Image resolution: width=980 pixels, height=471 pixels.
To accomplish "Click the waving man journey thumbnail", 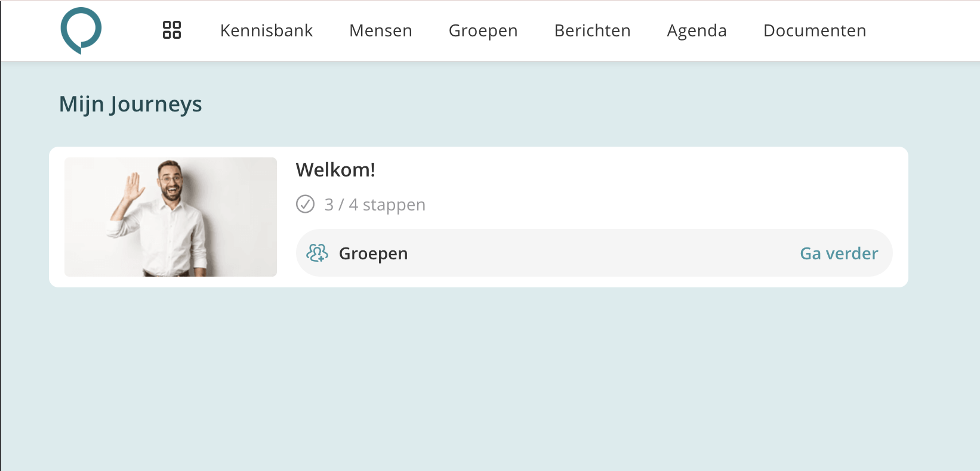I will coord(171,217).
